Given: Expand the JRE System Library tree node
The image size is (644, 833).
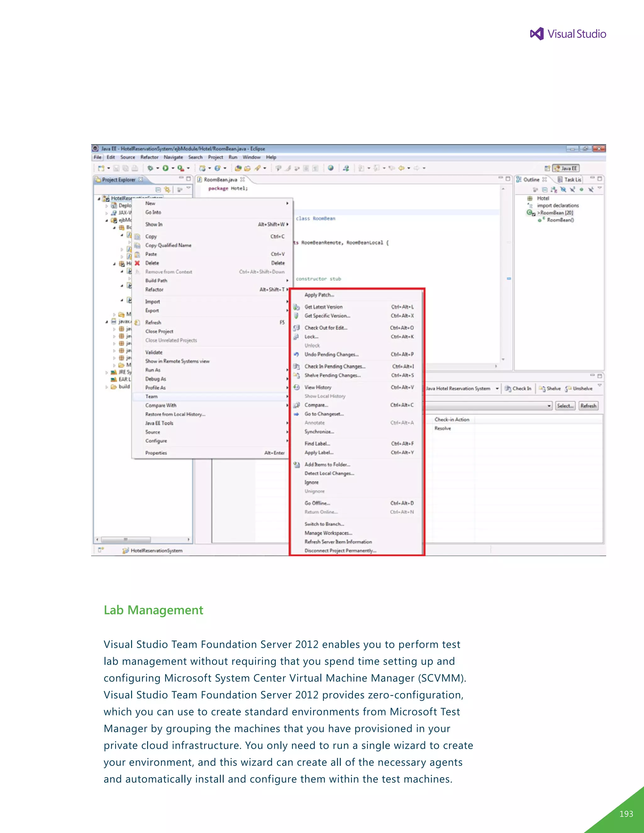Looking at the screenshot, I should tap(107, 372).
